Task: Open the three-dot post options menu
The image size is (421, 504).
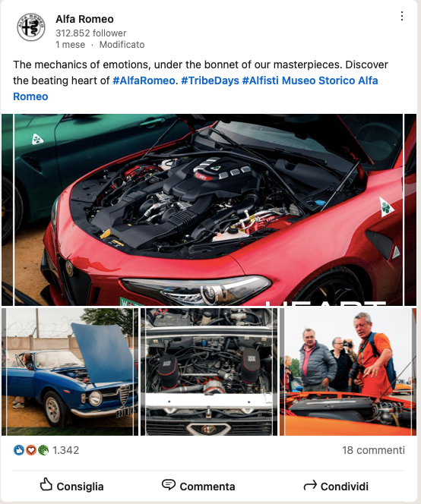Action: [x=402, y=16]
